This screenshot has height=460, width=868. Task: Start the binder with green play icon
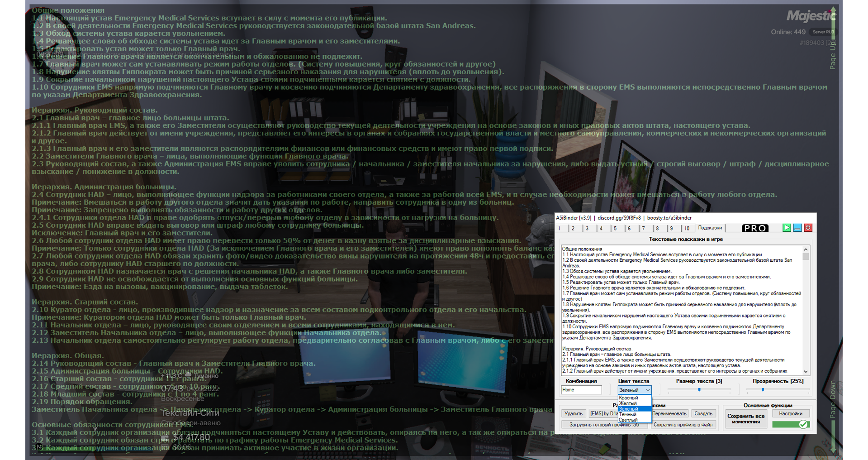[787, 228]
